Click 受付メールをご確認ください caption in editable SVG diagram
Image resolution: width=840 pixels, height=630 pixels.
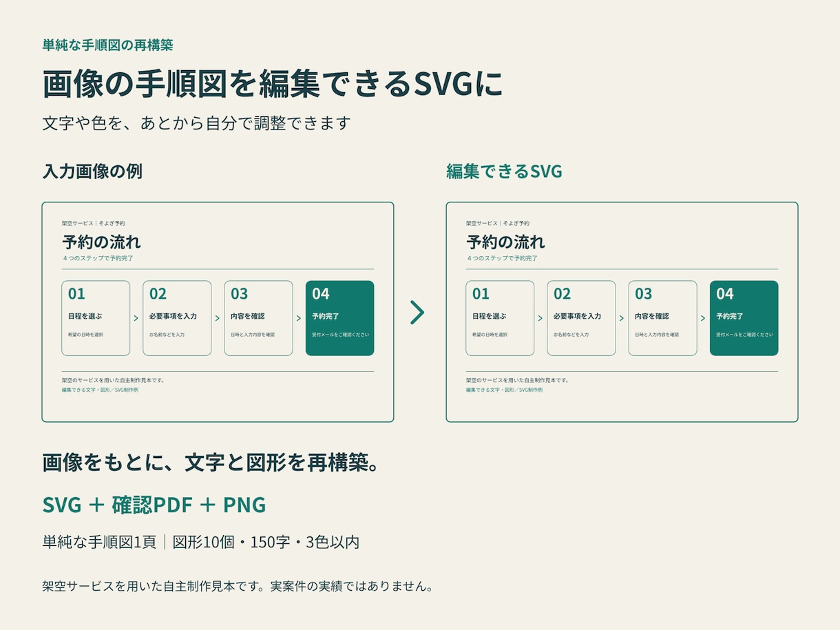744,335
